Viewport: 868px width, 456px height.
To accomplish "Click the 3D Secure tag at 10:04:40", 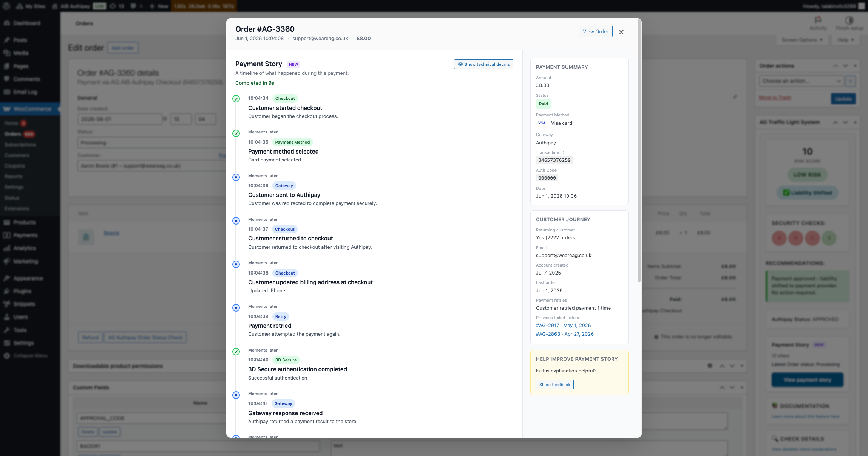I will pos(286,360).
